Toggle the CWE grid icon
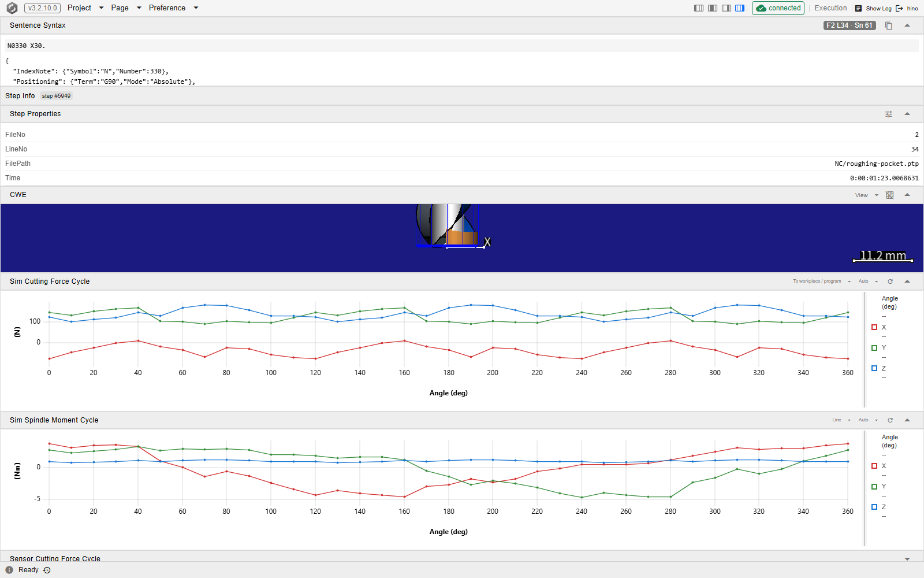 click(889, 195)
